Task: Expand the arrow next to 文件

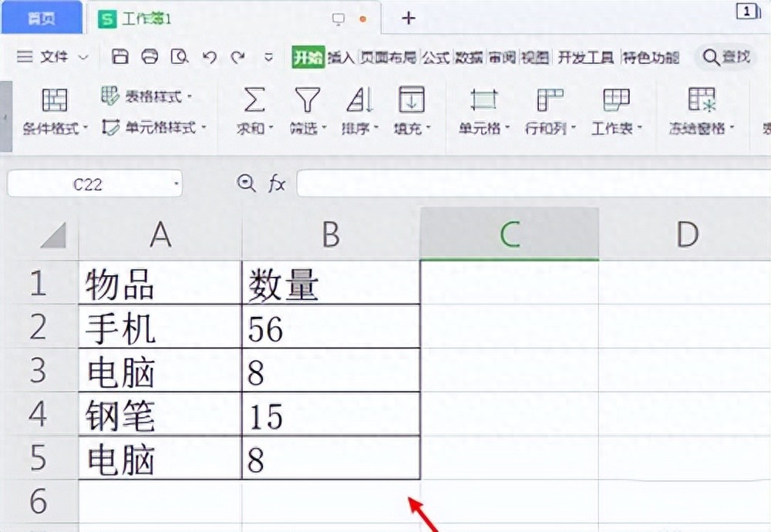Action: 83,58
